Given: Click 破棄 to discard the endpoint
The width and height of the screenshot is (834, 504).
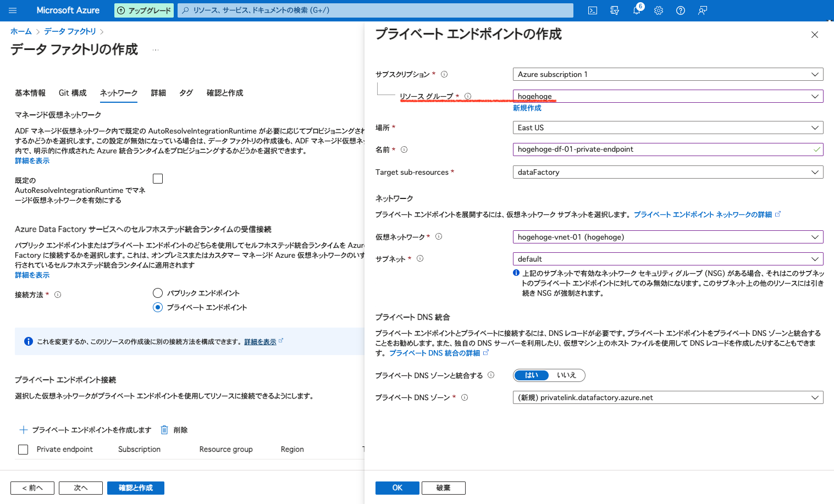Looking at the screenshot, I should (x=444, y=488).
